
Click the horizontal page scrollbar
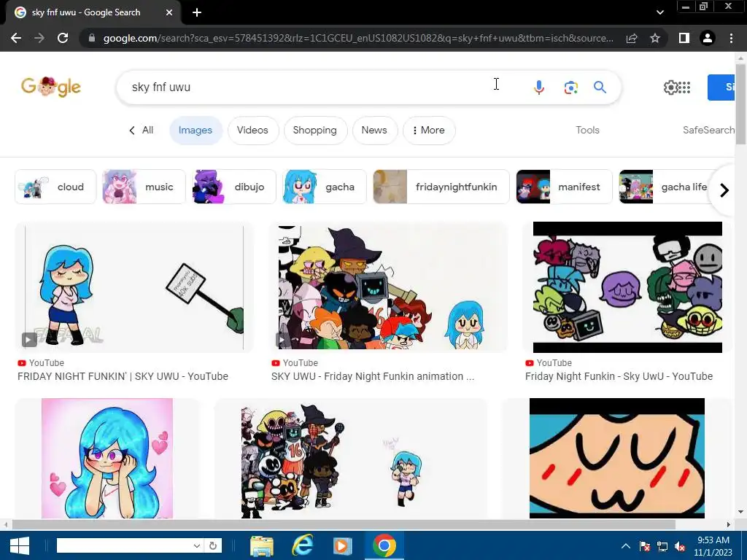[x=343, y=525]
